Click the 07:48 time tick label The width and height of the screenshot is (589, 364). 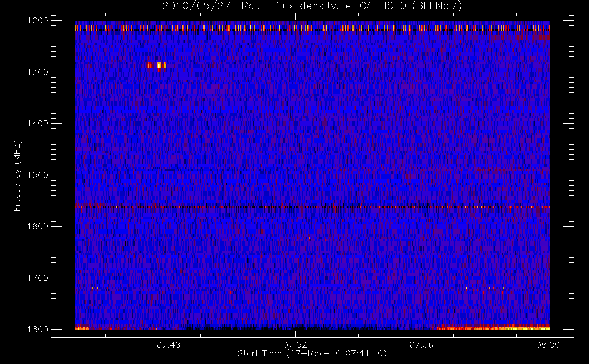click(x=169, y=345)
